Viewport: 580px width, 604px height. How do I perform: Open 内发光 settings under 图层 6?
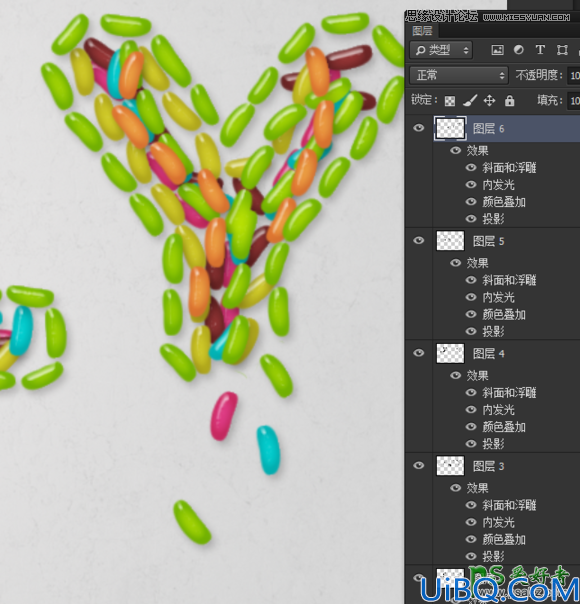(498, 185)
